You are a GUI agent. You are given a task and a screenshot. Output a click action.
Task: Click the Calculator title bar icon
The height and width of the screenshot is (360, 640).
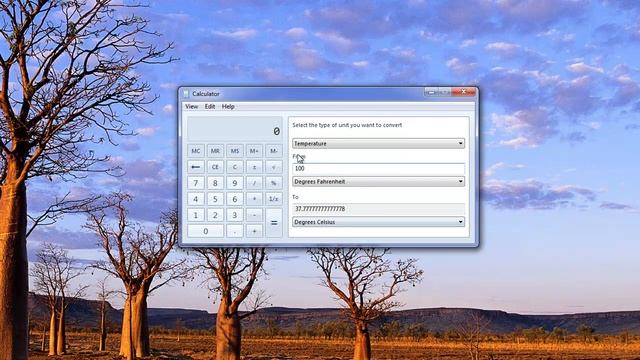click(186, 94)
